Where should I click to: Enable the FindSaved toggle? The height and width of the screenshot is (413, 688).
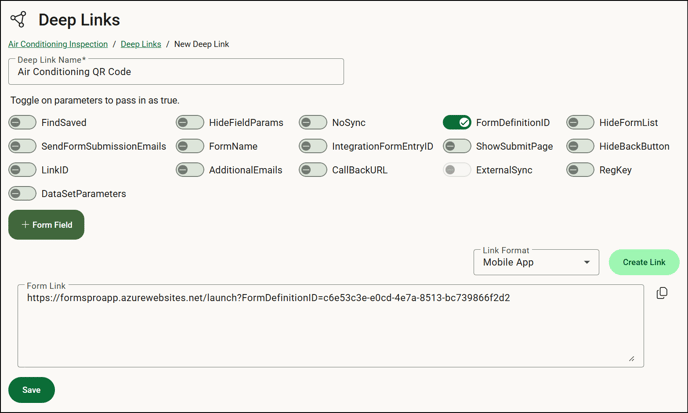tap(22, 122)
